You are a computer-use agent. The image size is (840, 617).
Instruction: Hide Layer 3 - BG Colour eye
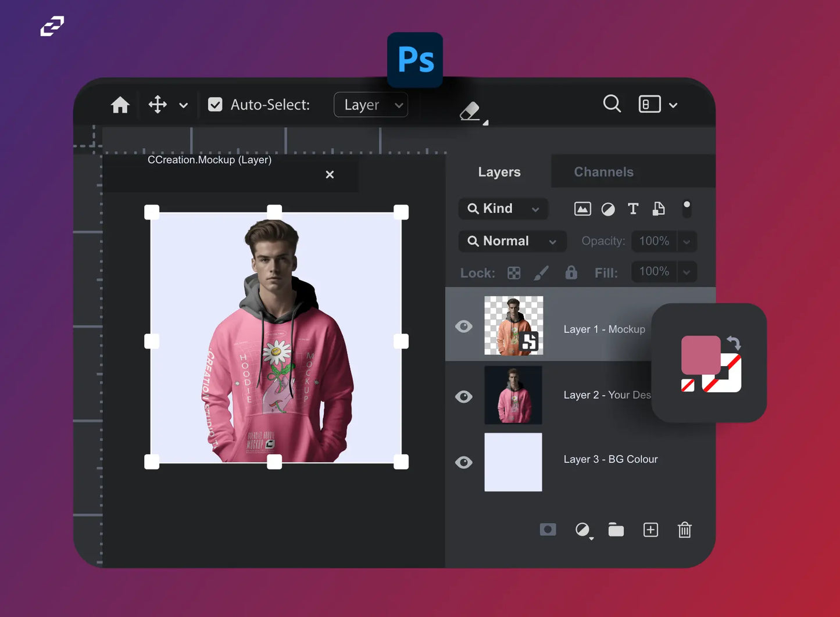click(x=464, y=462)
